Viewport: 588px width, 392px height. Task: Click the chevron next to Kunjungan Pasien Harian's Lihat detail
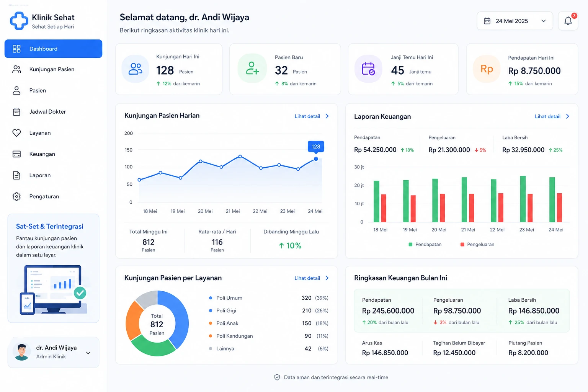pyautogui.click(x=327, y=116)
